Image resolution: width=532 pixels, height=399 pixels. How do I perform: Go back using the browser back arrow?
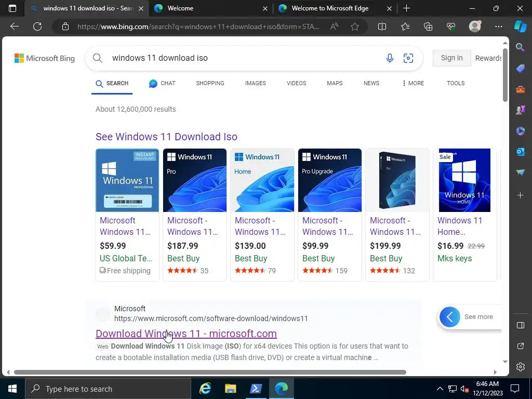[14, 26]
